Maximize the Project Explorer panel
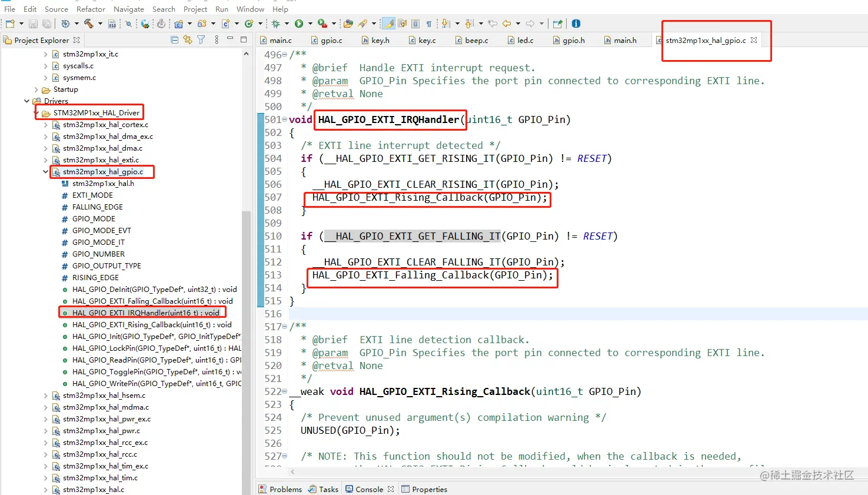This screenshot has height=495, width=868. [243, 39]
